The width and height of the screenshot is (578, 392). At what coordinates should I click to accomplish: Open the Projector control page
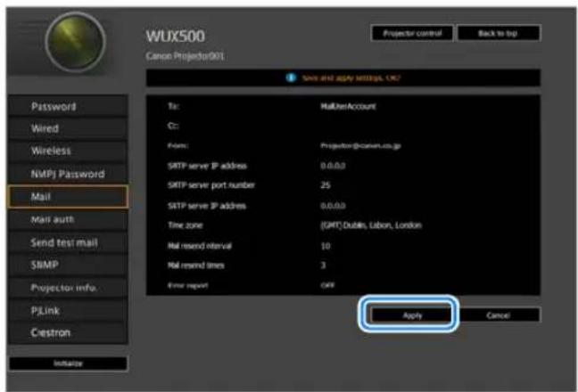click(412, 34)
